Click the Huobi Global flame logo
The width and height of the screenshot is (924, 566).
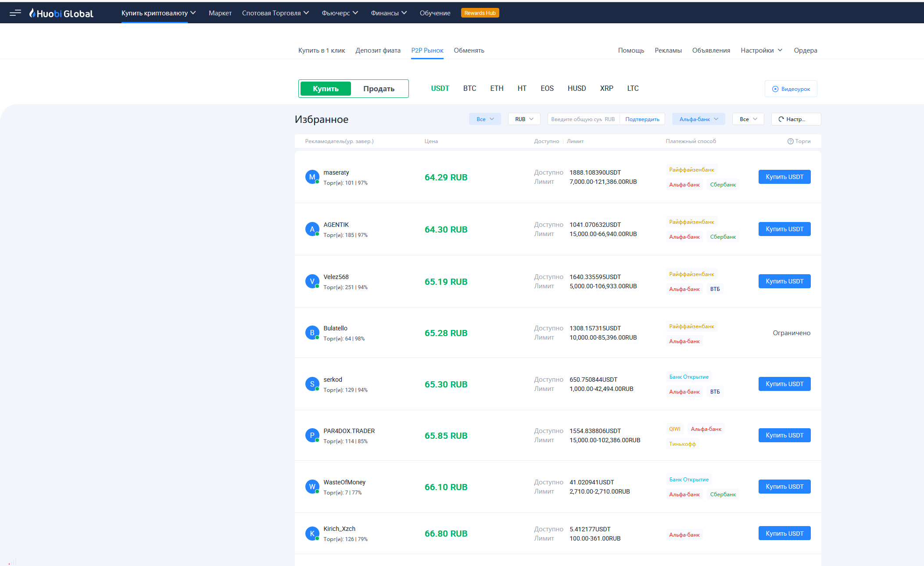(x=32, y=13)
